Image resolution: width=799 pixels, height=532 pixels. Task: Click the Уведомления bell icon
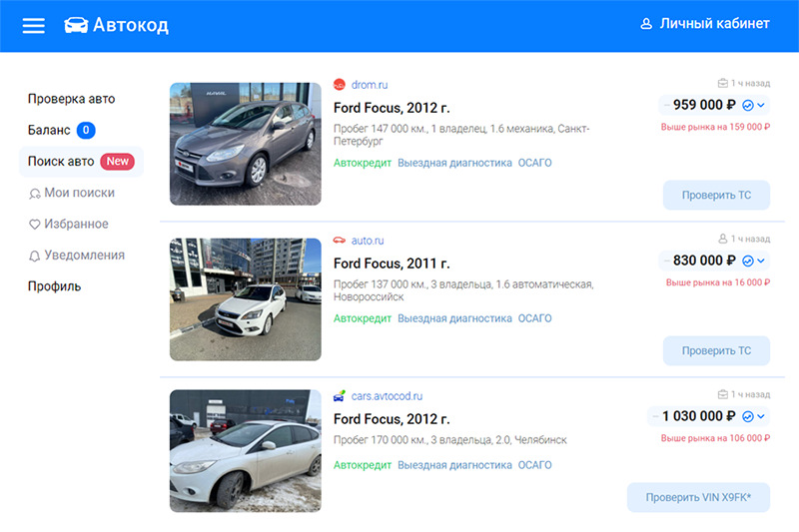35,257
